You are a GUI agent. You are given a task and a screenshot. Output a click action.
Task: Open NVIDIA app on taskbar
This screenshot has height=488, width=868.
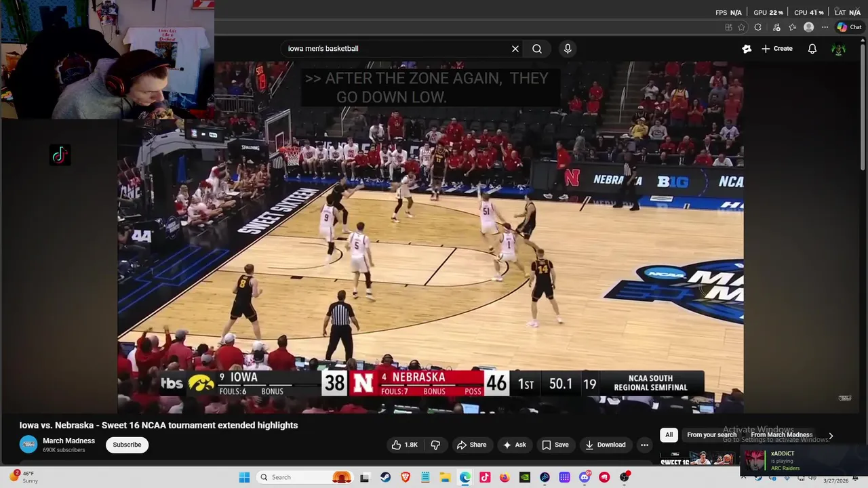[x=525, y=477]
